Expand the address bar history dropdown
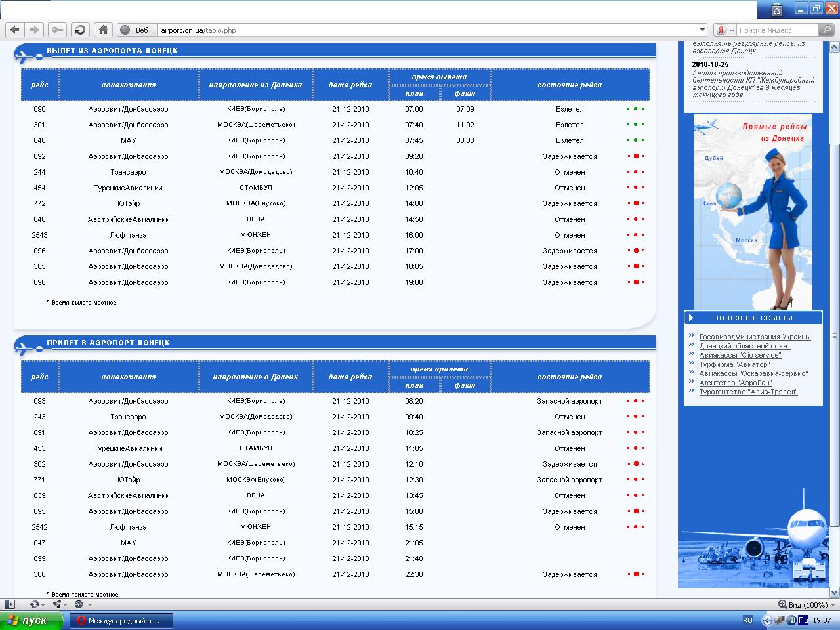 [x=702, y=30]
